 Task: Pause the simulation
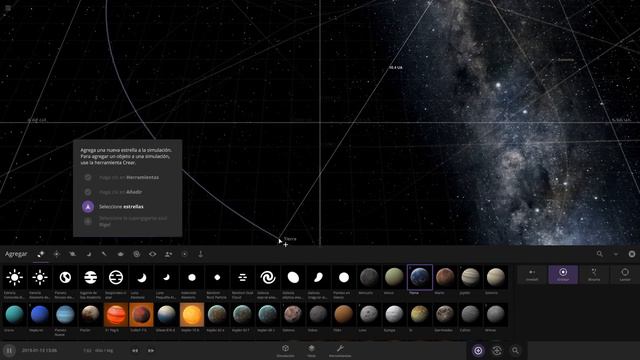[9, 350]
